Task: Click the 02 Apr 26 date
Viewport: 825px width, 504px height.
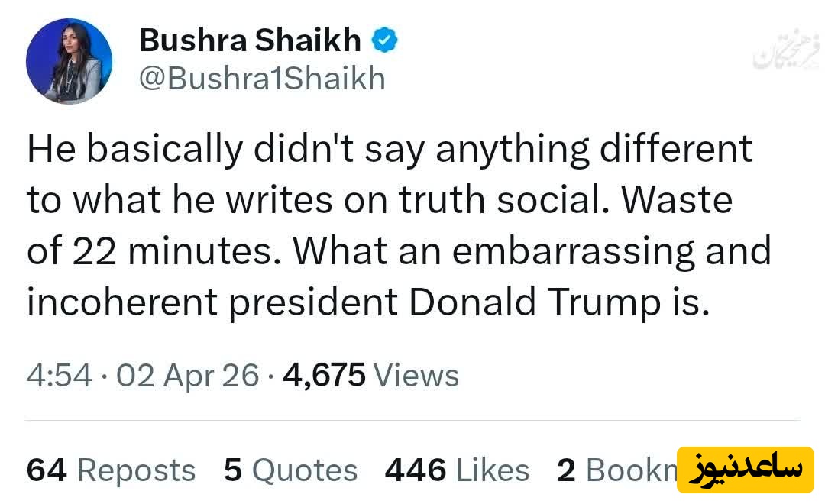Action: click(187, 375)
